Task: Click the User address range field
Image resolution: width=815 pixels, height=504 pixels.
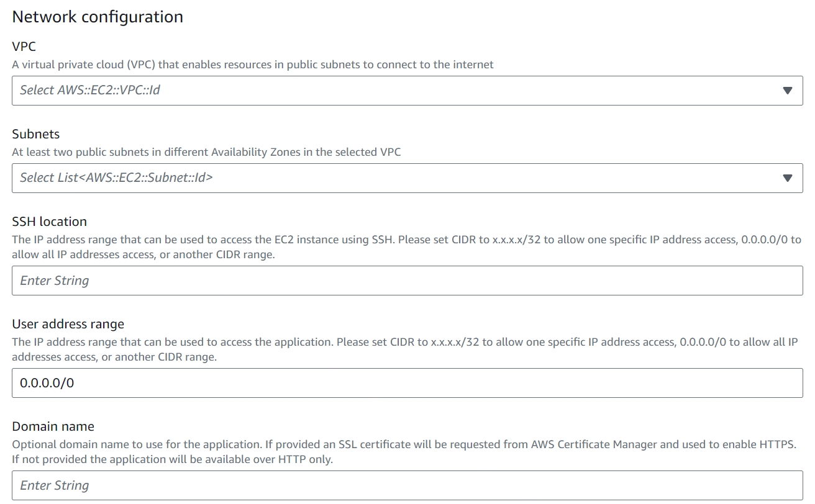Action: (x=407, y=383)
